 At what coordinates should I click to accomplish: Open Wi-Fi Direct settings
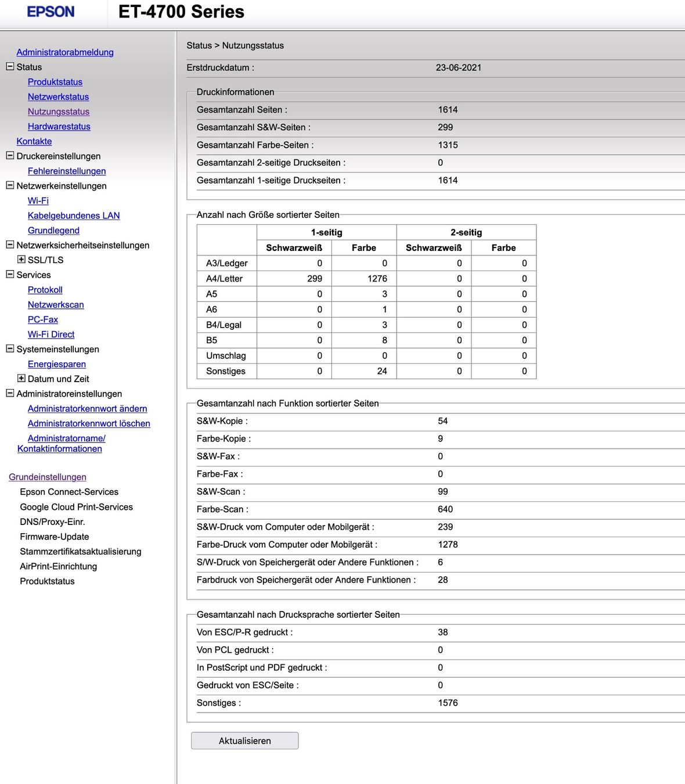[51, 335]
